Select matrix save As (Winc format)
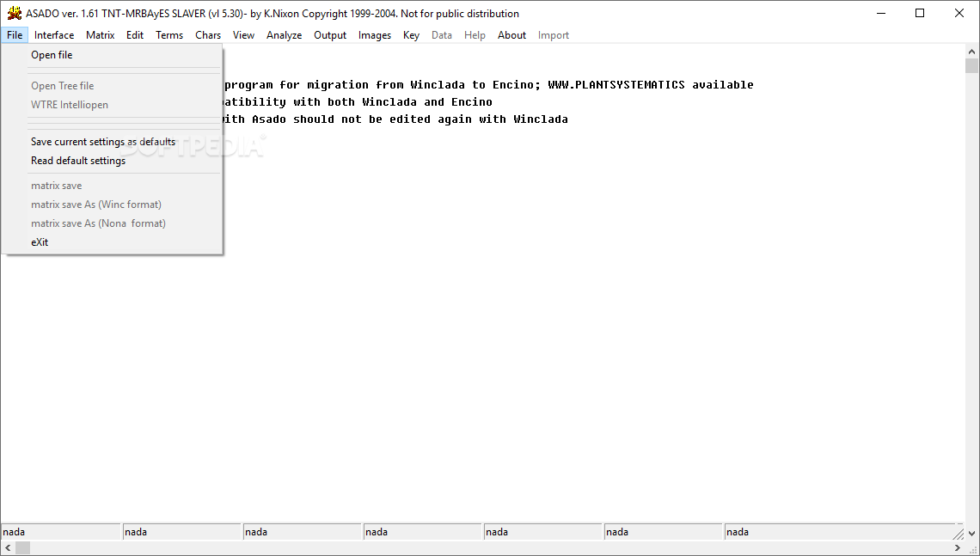This screenshot has width=980, height=556. click(112, 205)
